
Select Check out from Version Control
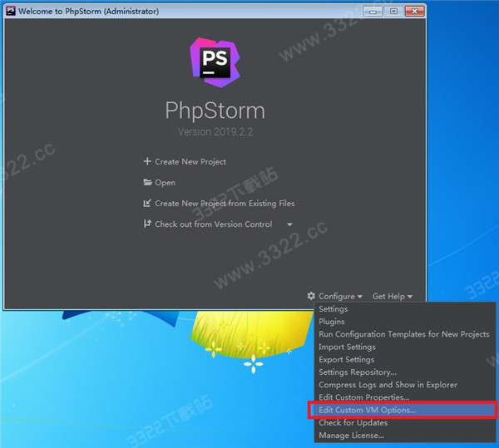(x=213, y=224)
